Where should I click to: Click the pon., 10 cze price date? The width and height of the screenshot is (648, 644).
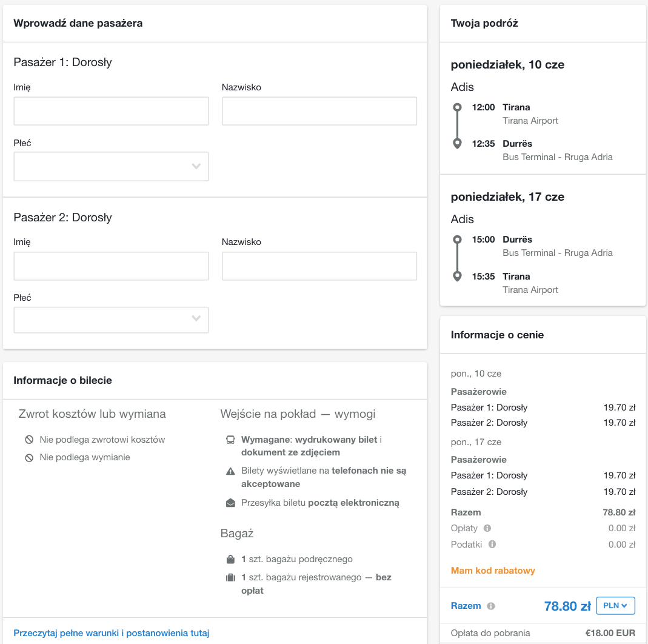pyautogui.click(x=476, y=374)
